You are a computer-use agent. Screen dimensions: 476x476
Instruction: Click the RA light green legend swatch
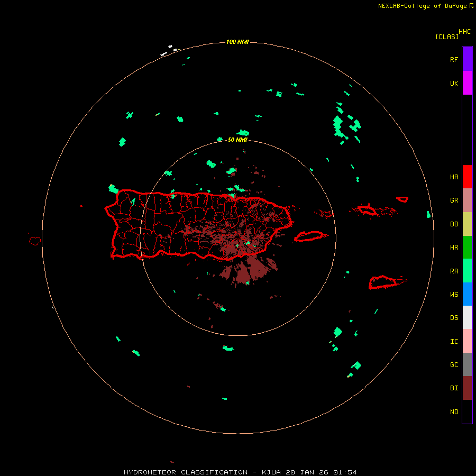467,271
